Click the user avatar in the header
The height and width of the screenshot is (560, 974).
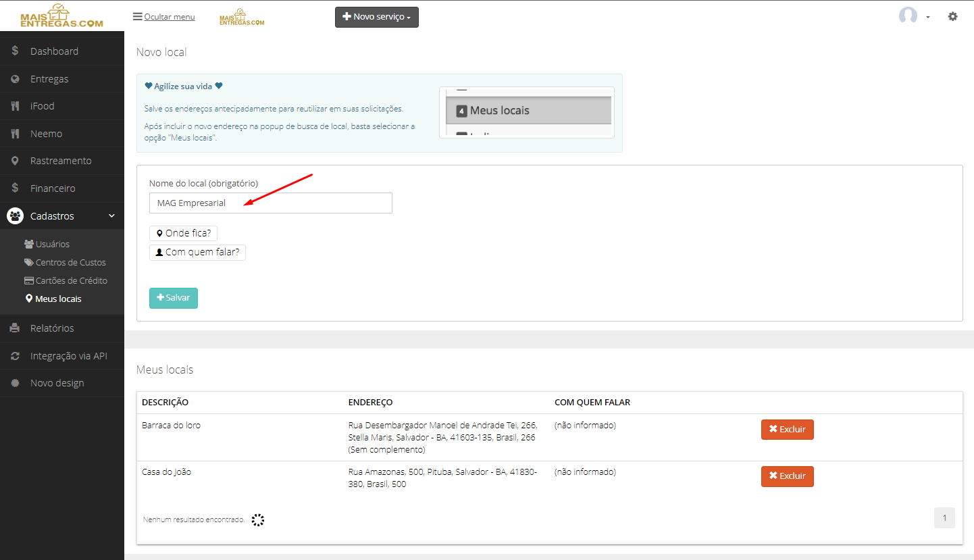point(908,16)
